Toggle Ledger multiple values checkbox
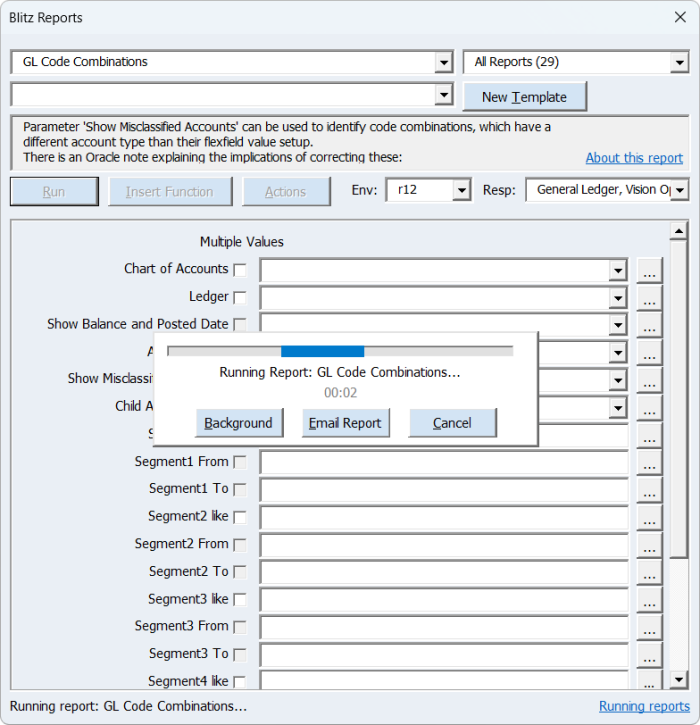 click(x=240, y=297)
